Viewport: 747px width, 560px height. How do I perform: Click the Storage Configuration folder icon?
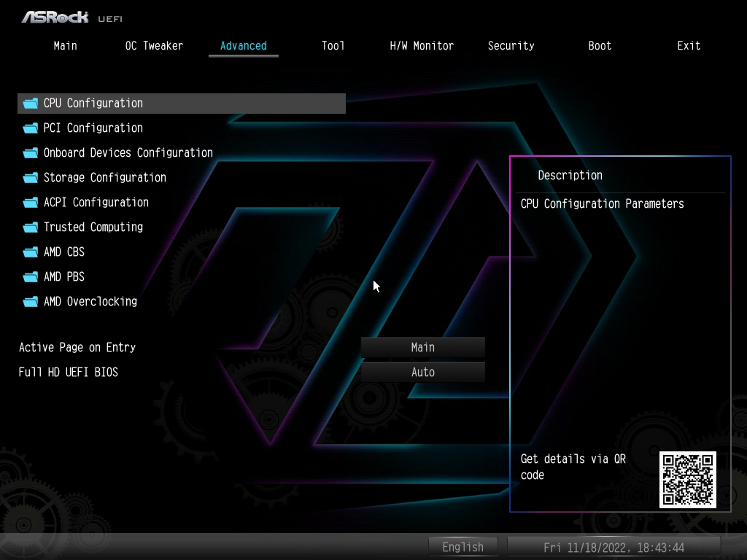point(31,178)
